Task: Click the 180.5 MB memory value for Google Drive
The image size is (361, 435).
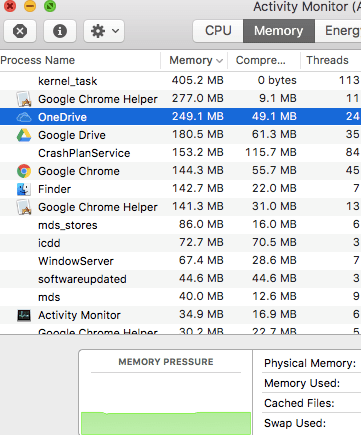Action: [x=197, y=134]
